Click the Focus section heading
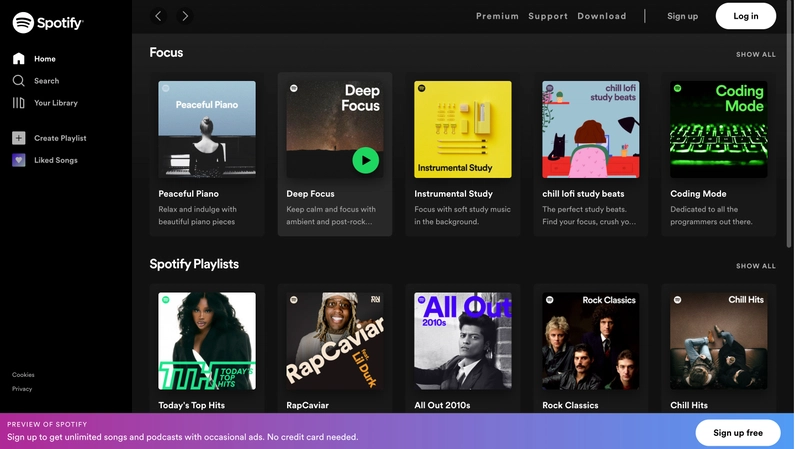This screenshot has height=449, width=800. point(166,53)
